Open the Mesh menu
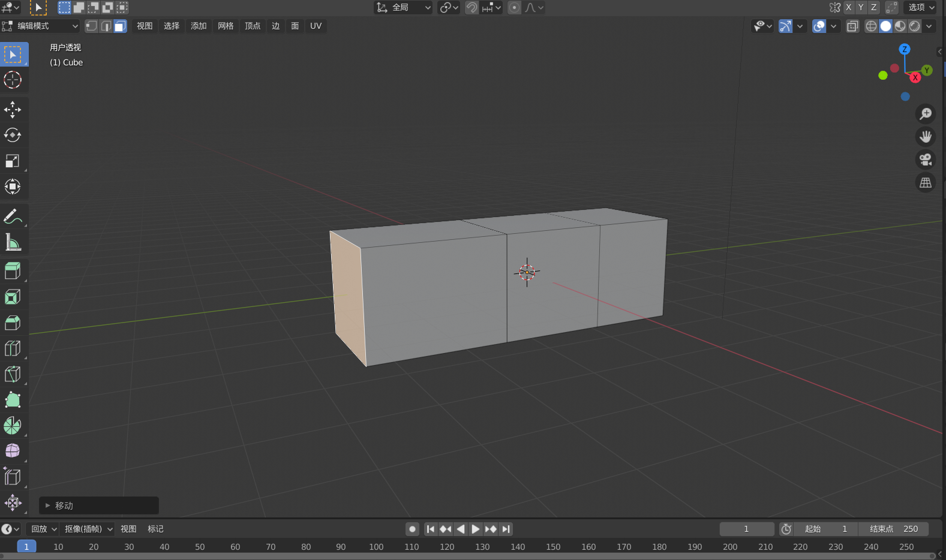This screenshot has height=560, width=946. [226, 26]
